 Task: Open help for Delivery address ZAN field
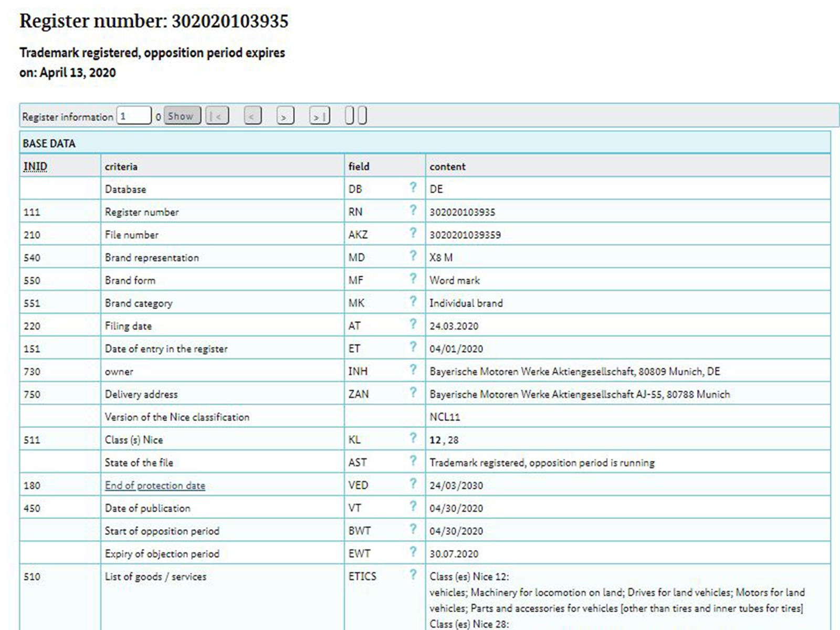(x=413, y=393)
